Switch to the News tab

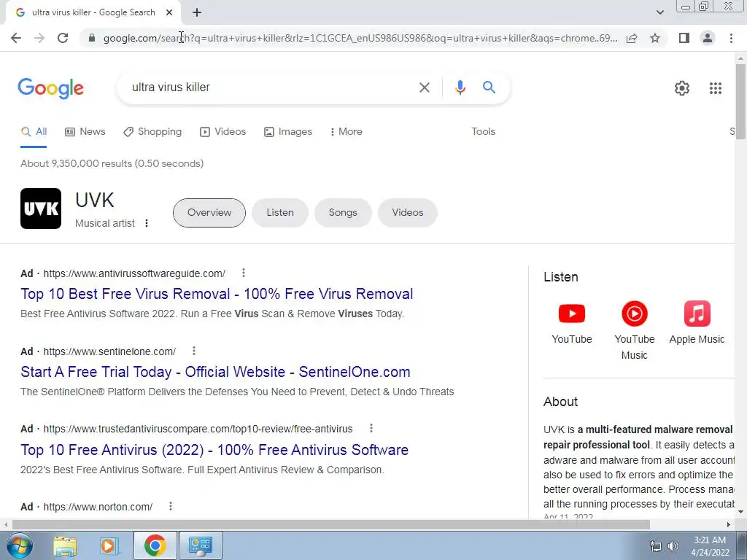(x=85, y=132)
